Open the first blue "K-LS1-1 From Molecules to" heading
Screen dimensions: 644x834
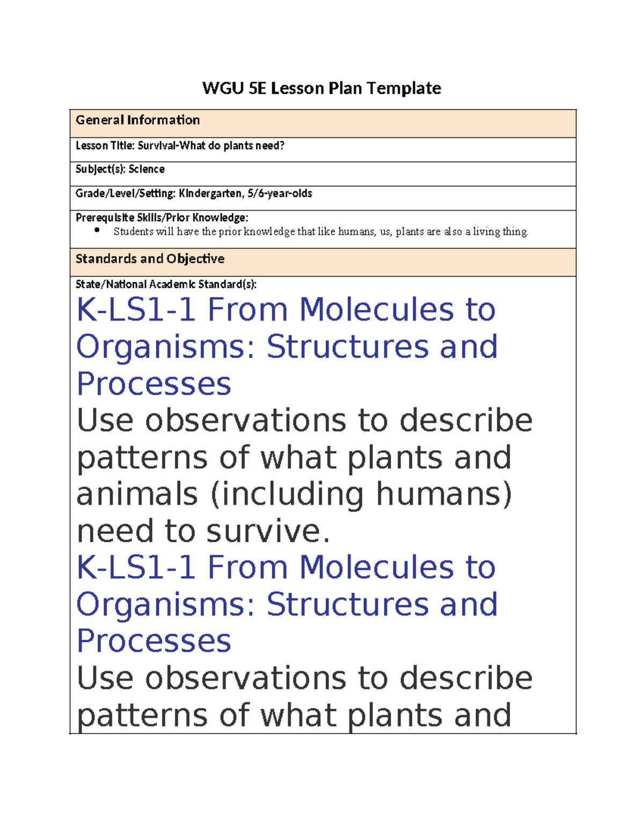(x=286, y=310)
